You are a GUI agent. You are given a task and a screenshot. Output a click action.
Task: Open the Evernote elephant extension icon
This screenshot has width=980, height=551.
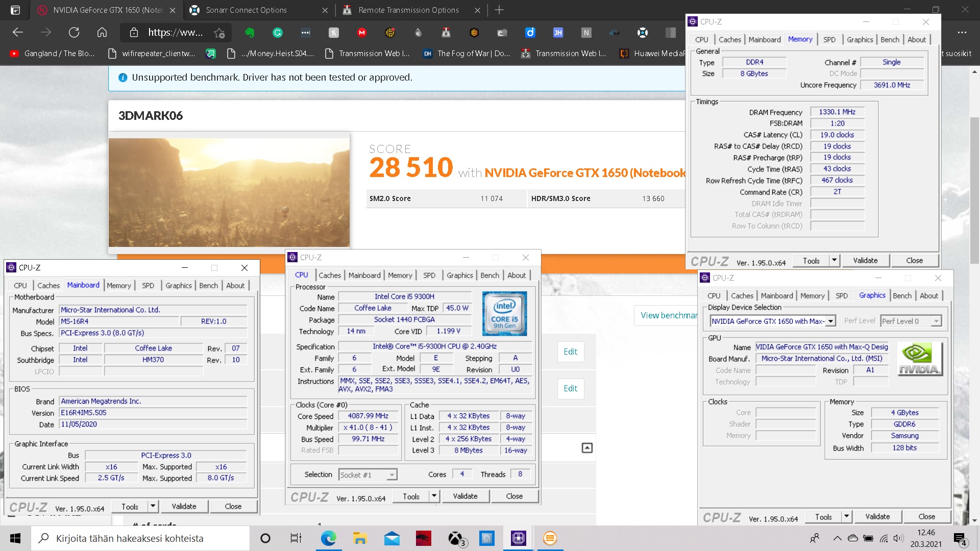250,33
